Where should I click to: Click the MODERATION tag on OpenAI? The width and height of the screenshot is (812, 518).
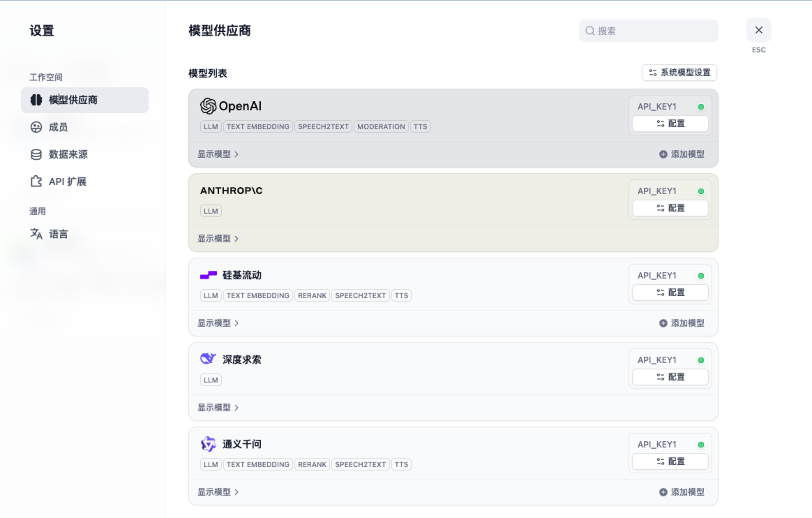[381, 126]
